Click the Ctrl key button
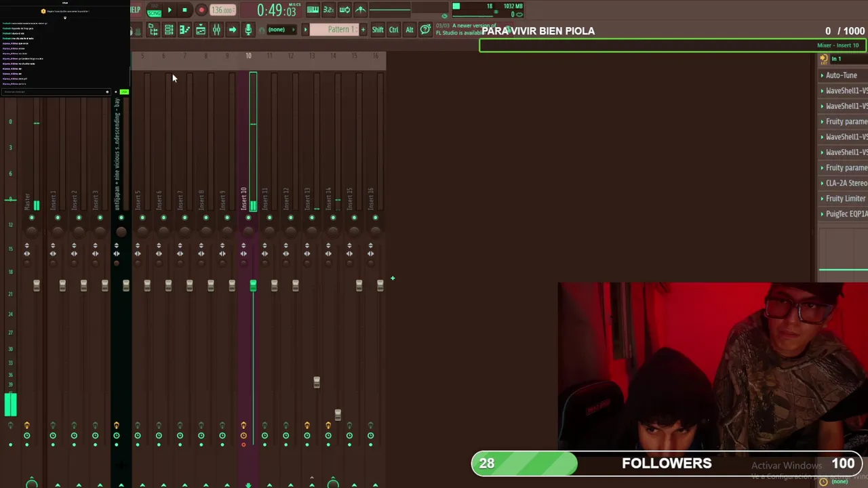This screenshot has width=868, height=488. coord(393,30)
